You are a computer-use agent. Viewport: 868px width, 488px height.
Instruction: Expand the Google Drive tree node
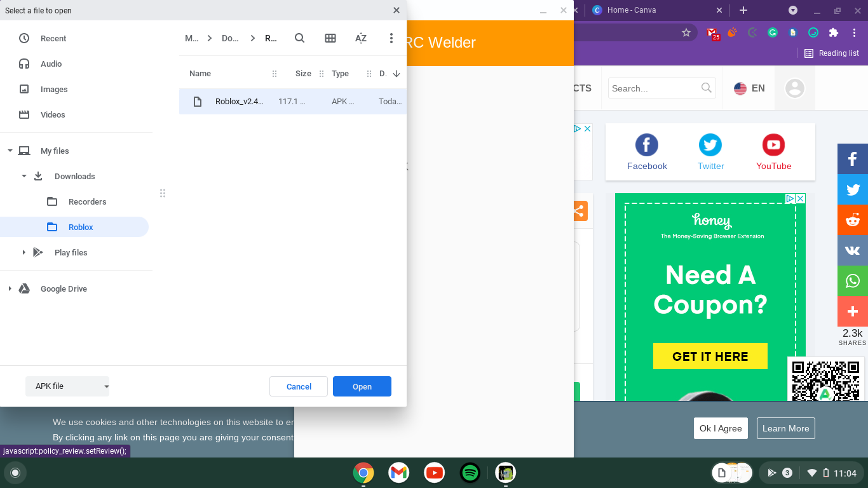(x=10, y=288)
